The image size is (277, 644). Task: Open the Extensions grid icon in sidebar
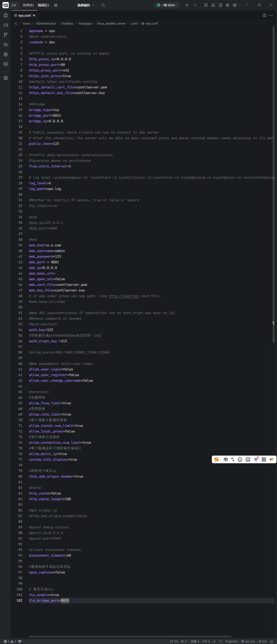6,78
